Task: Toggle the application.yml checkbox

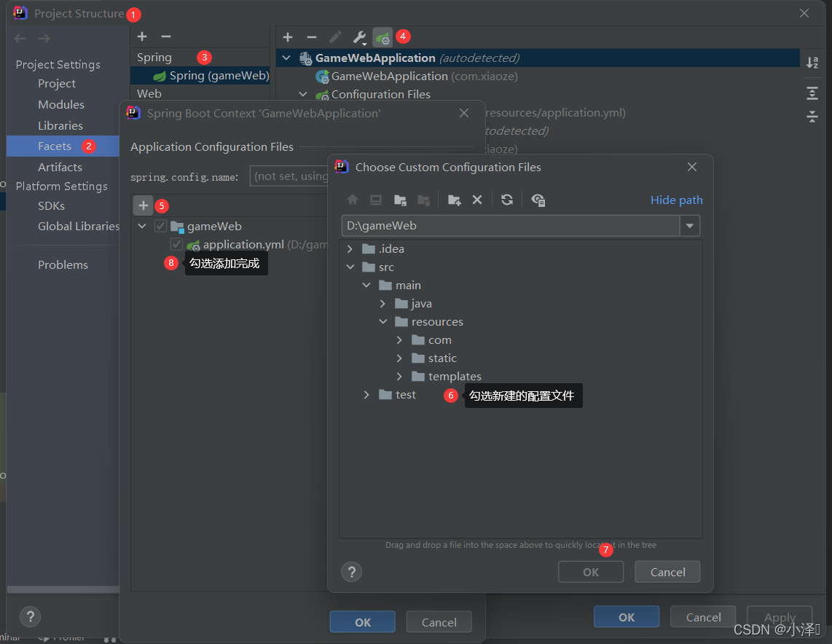Action: tap(177, 244)
